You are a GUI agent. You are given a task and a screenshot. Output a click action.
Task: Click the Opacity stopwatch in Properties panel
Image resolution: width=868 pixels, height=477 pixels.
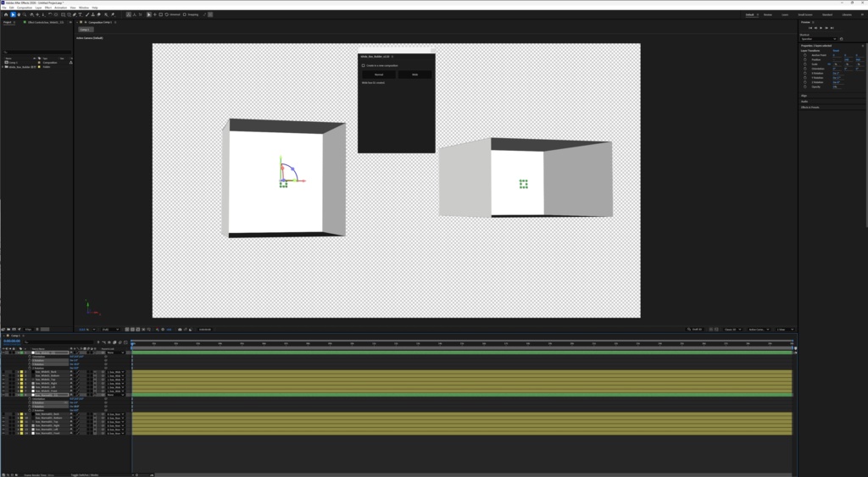pyautogui.click(x=805, y=87)
